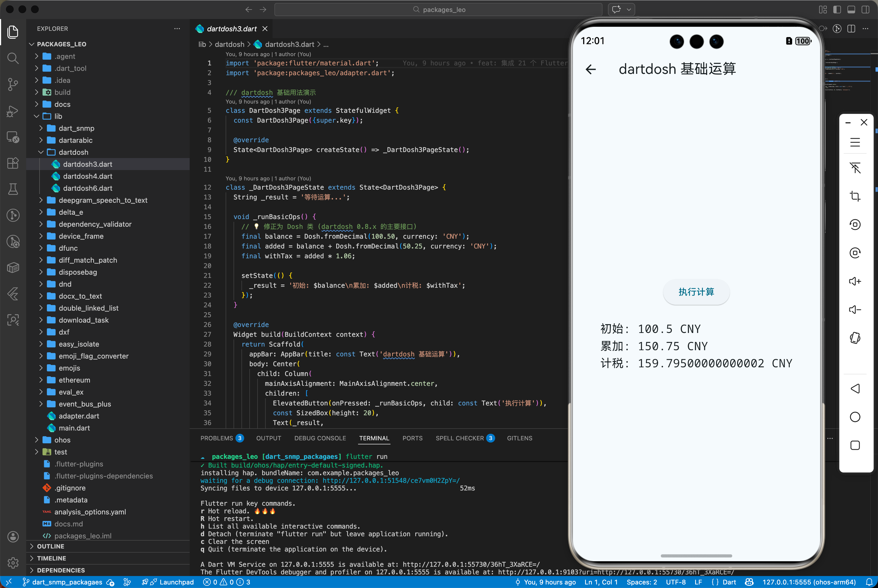Collapse the dartdosh folder
Image resolution: width=878 pixels, height=588 pixels.
click(73, 152)
